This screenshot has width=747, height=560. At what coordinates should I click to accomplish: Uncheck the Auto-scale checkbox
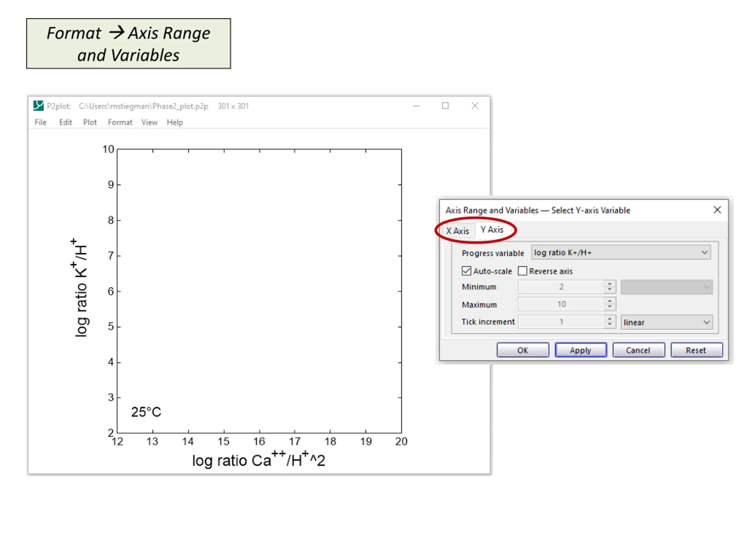466,271
